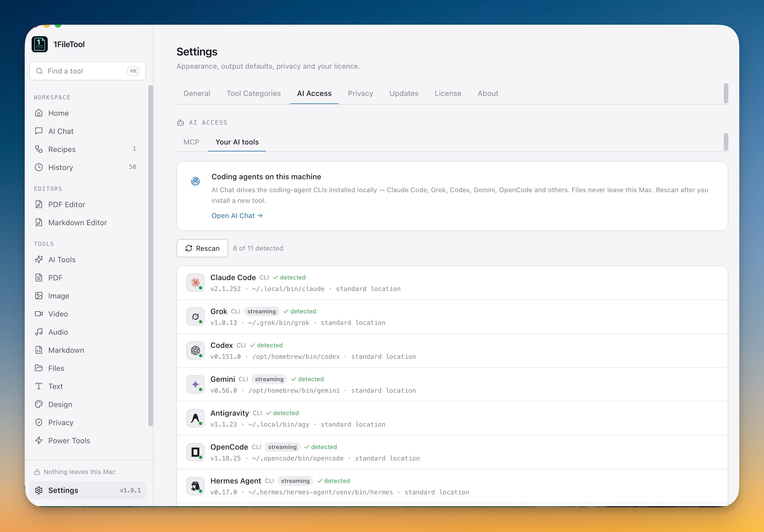The height and width of the screenshot is (532, 764).
Task: Open the Design tools category
Action: click(x=87, y=404)
